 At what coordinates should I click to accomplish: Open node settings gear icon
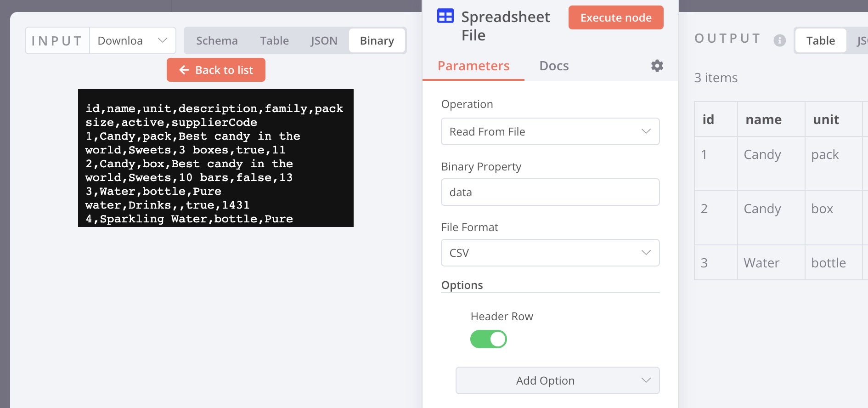[657, 66]
